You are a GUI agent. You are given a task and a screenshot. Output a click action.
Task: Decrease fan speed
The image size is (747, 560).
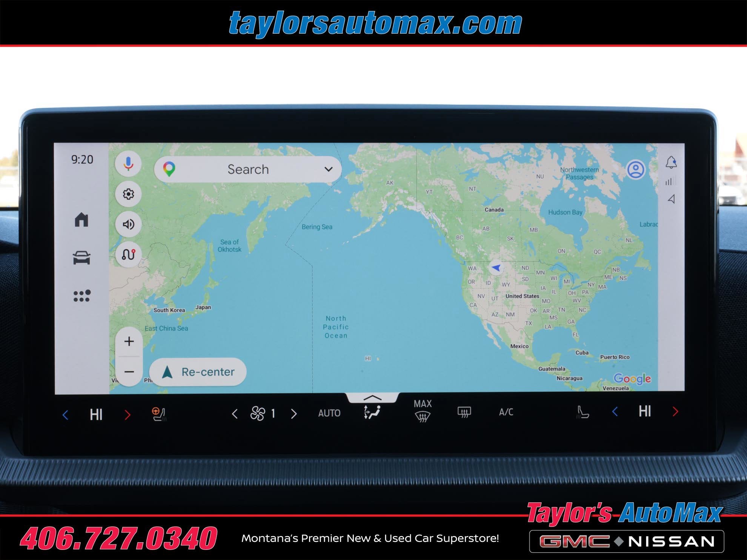235,414
